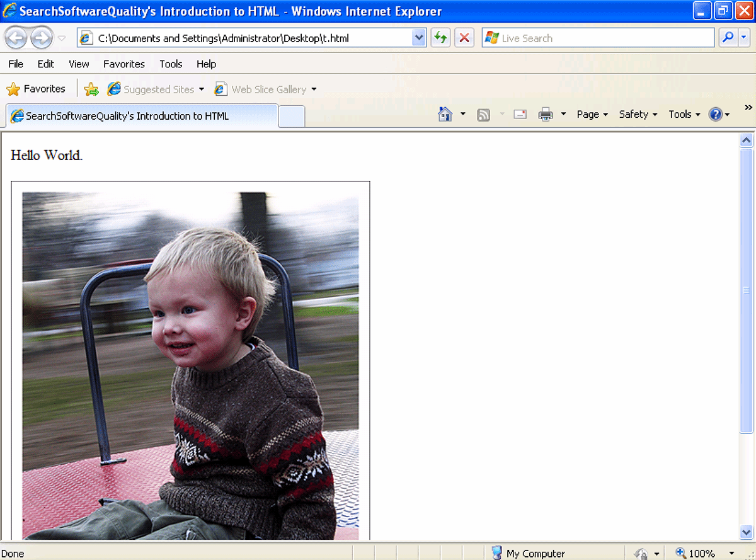Click the vertical scrollbar down arrow

[747, 532]
